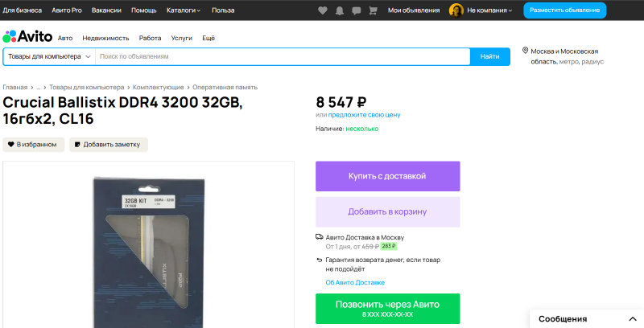644x328 pixels.
Task: Open 'Услуги' category tab
Action: click(x=182, y=38)
